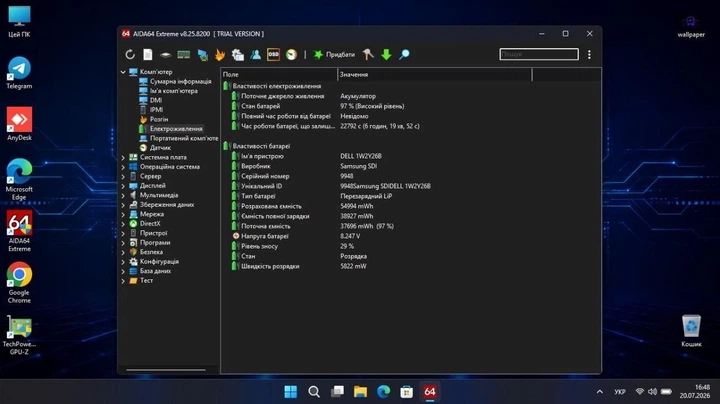Expand the DirectX node
Image resolution: width=720 pixels, height=404 pixels.
click(123, 224)
